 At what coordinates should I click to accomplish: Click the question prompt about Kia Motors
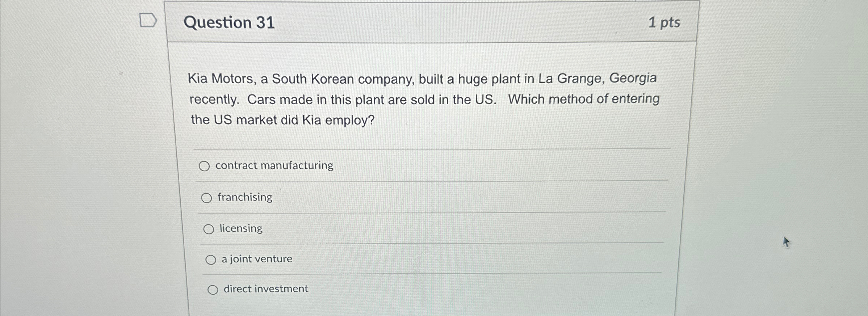[424, 100]
